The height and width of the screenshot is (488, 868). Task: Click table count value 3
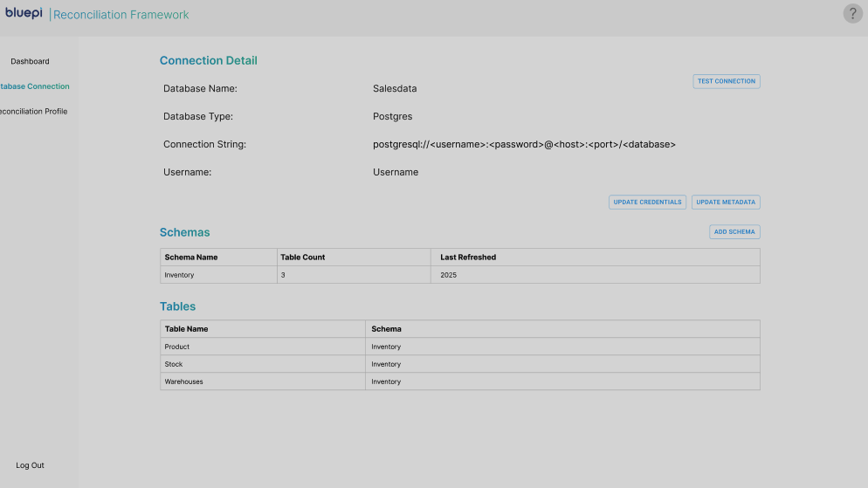point(283,275)
